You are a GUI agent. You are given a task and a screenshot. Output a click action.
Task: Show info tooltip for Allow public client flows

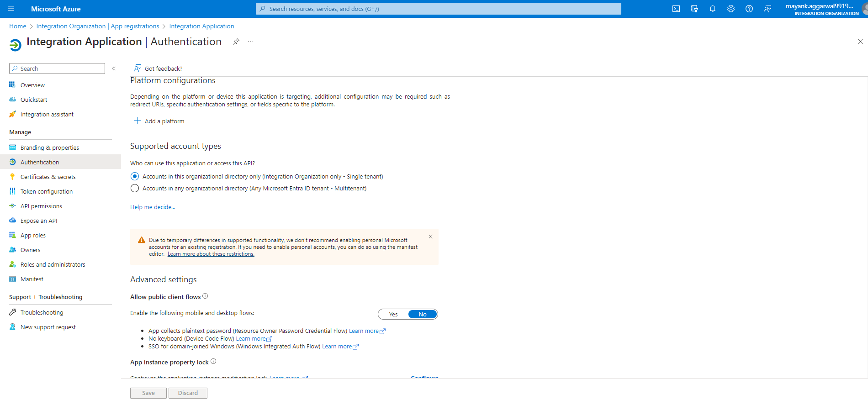pyautogui.click(x=205, y=296)
